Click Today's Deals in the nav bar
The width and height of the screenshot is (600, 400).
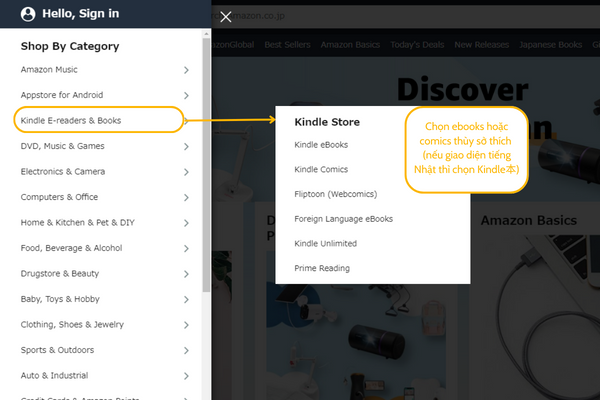tap(417, 45)
